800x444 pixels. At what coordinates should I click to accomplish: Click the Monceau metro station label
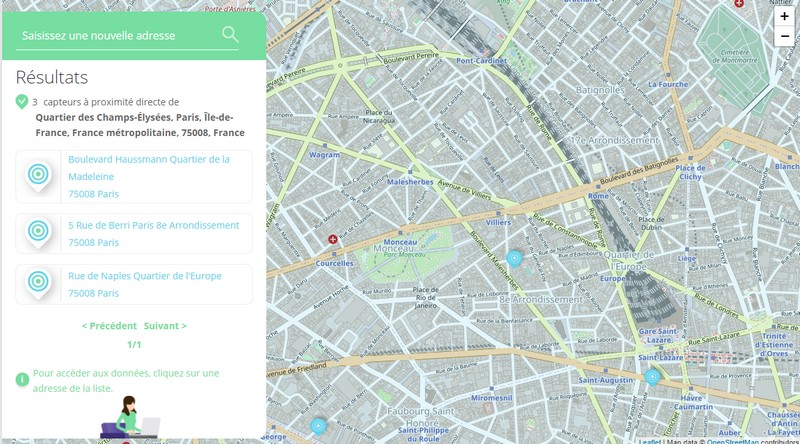point(400,242)
